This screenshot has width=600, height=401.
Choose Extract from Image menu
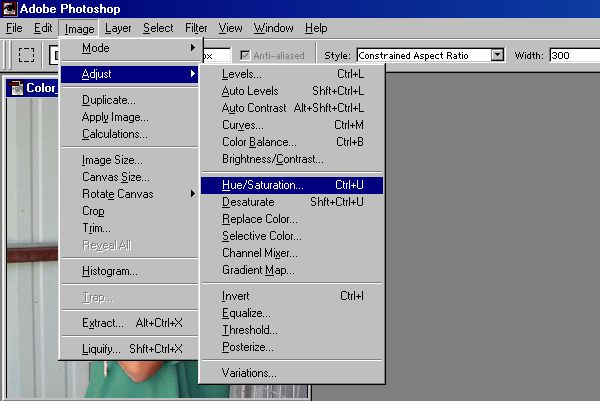coord(130,323)
